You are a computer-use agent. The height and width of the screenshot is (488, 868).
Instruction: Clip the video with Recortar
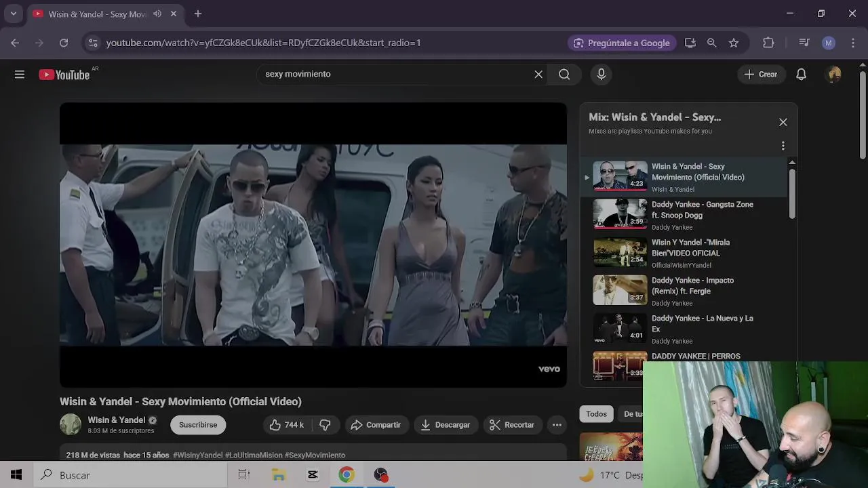tap(512, 425)
